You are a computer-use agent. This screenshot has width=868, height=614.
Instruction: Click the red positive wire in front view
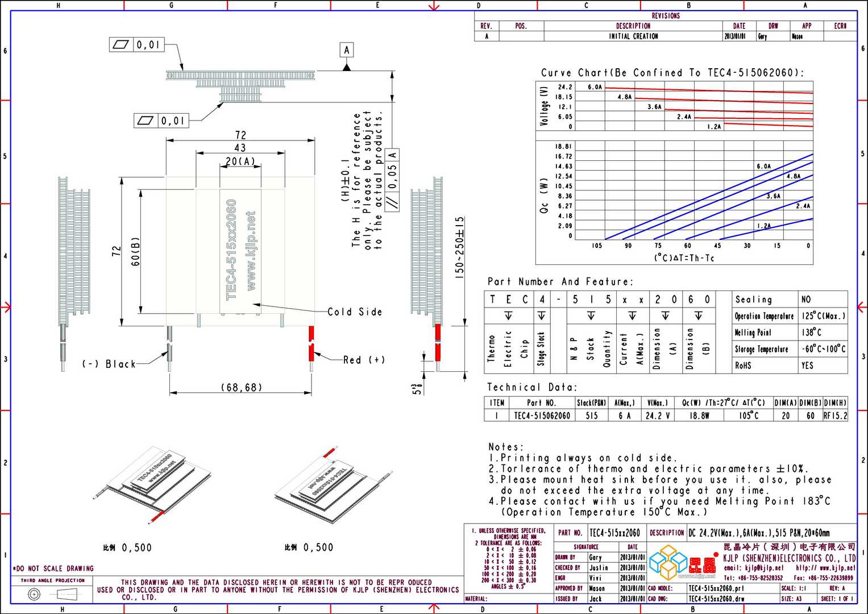311,343
